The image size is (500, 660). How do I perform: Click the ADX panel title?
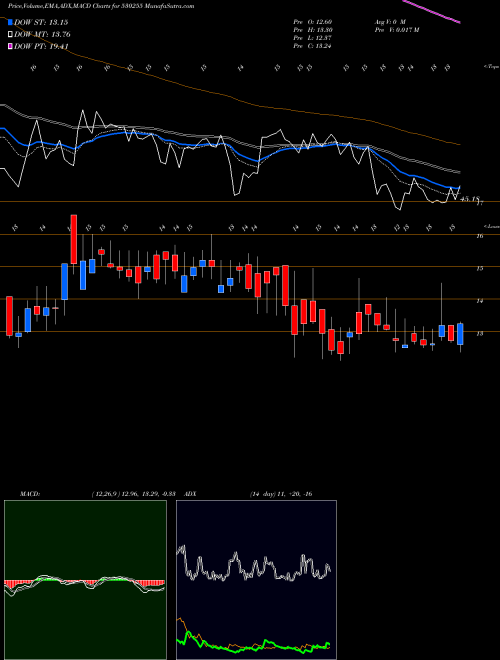(190, 494)
